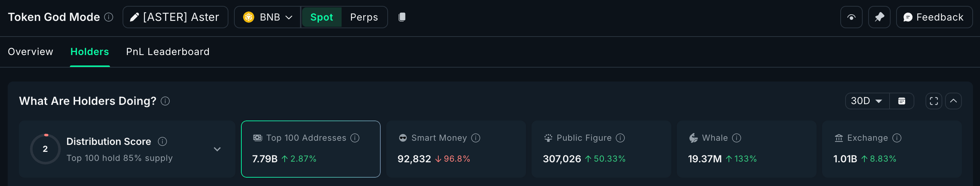Open the calendar date picker icon

click(x=901, y=101)
